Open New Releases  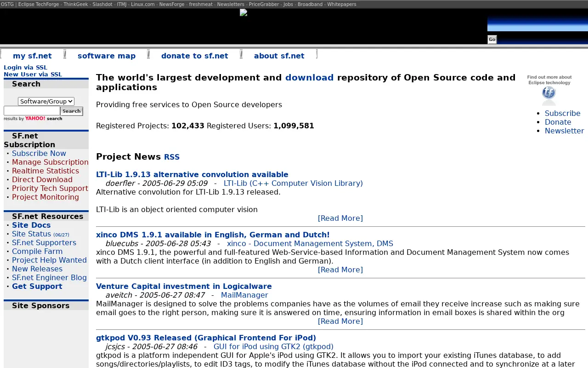(x=37, y=269)
